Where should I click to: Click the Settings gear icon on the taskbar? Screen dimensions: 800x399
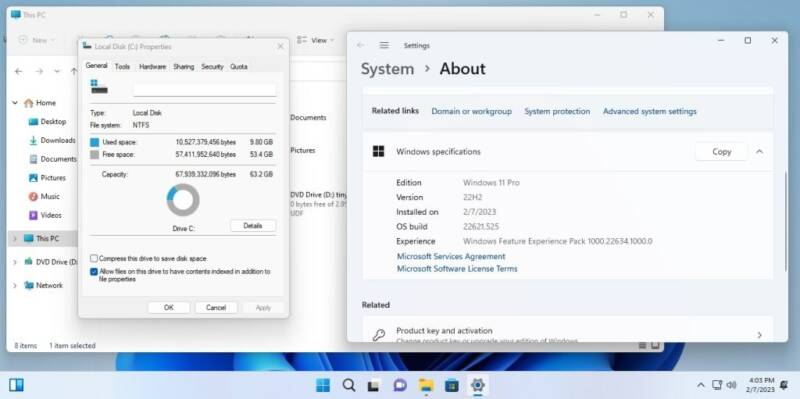tap(478, 385)
